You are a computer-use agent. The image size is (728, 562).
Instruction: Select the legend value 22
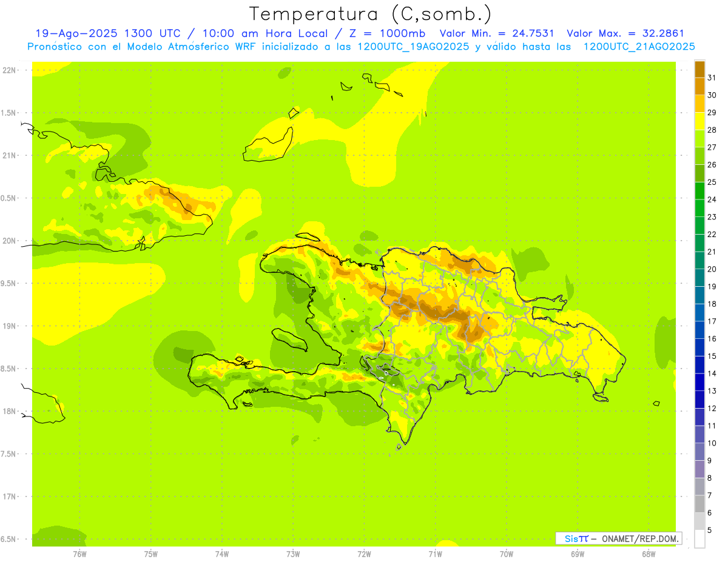click(x=712, y=234)
